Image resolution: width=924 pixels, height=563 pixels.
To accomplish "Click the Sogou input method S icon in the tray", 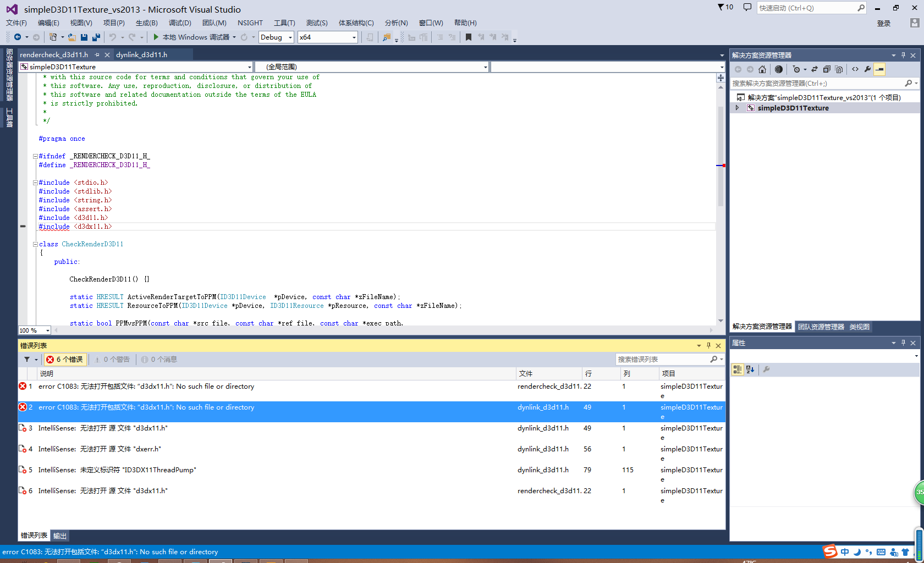I will (x=830, y=551).
